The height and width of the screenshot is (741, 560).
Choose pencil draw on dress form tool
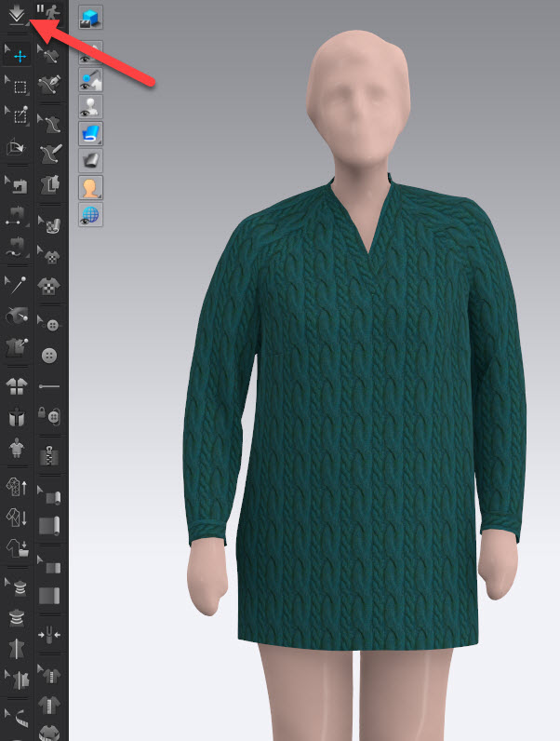49,154
